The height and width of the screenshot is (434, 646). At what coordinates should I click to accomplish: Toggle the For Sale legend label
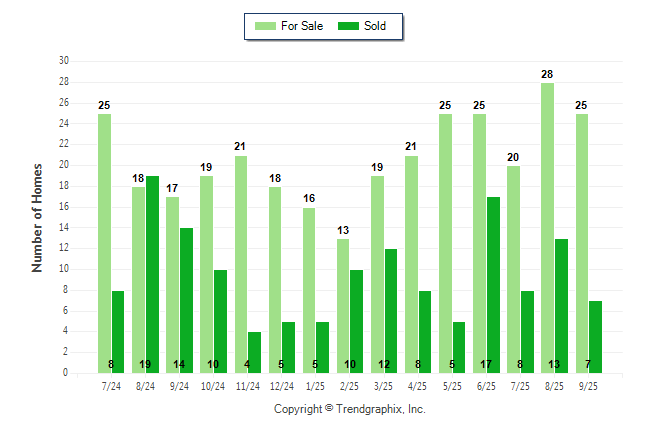301,26
